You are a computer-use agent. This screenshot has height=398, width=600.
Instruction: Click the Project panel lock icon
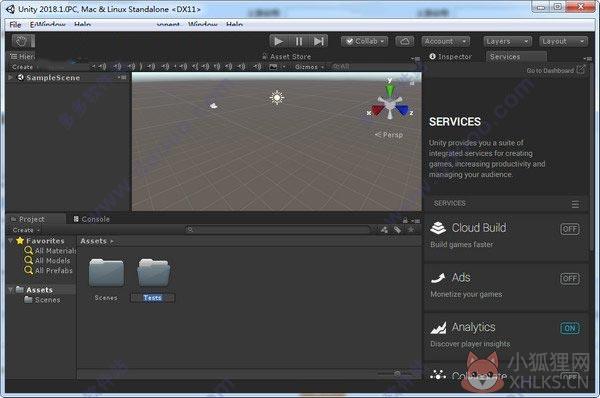(405, 220)
